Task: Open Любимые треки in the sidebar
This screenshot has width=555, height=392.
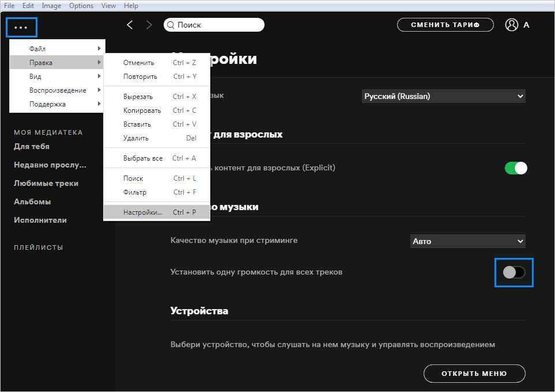Action: pos(46,184)
